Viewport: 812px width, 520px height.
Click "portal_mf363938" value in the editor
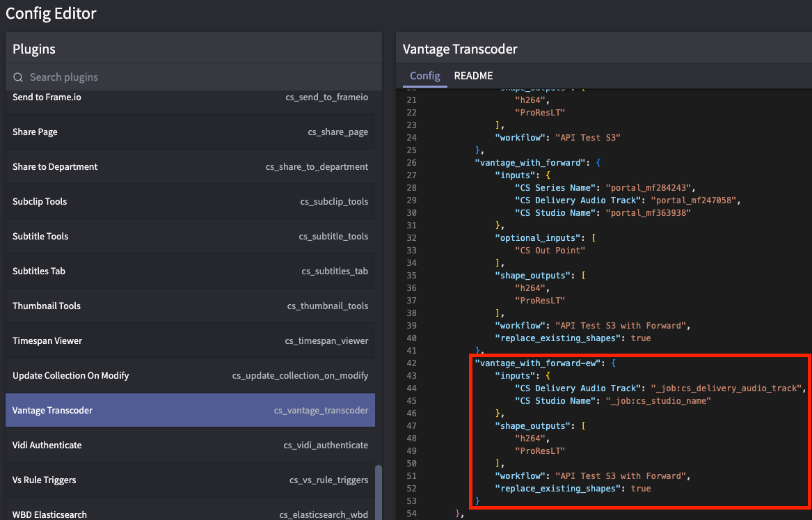648,212
